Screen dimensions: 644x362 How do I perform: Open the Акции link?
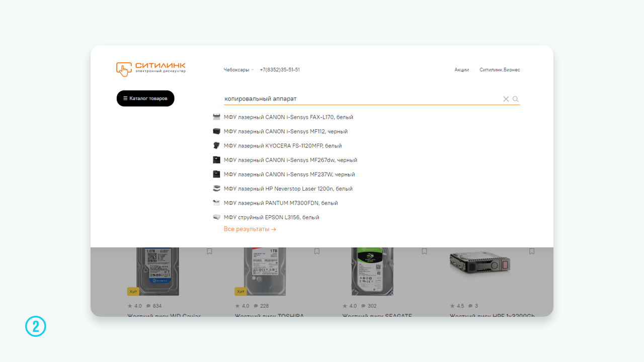(x=461, y=70)
